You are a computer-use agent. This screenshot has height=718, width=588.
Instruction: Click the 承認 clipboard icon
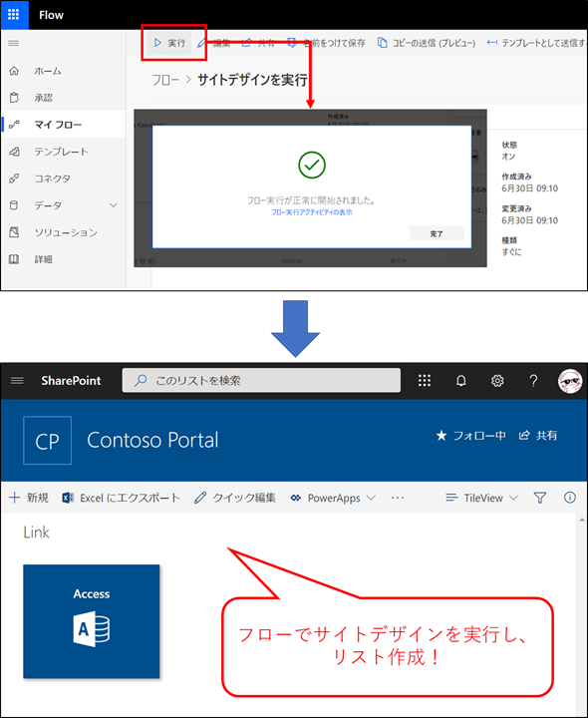tap(14, 98)
